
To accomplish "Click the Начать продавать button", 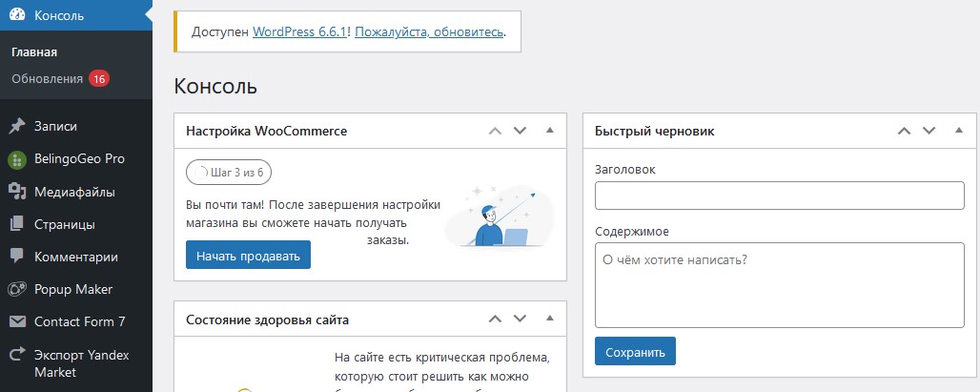I will click(248, 255).
